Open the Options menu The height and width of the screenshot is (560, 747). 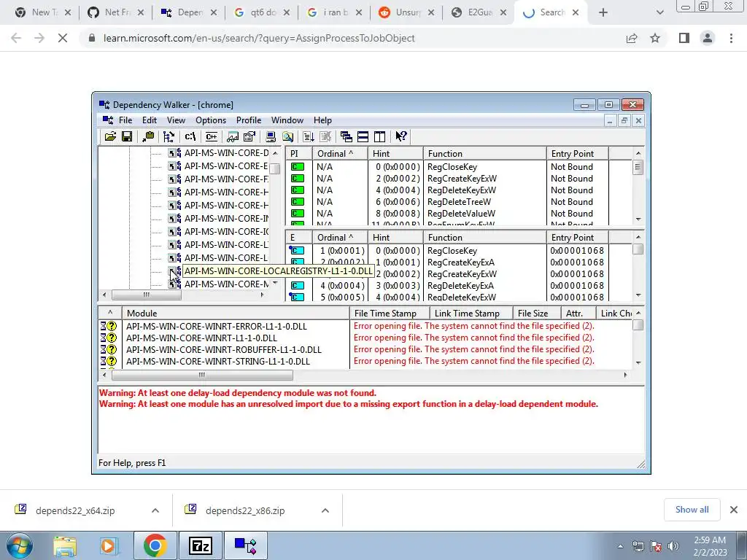tap(211, 120)
